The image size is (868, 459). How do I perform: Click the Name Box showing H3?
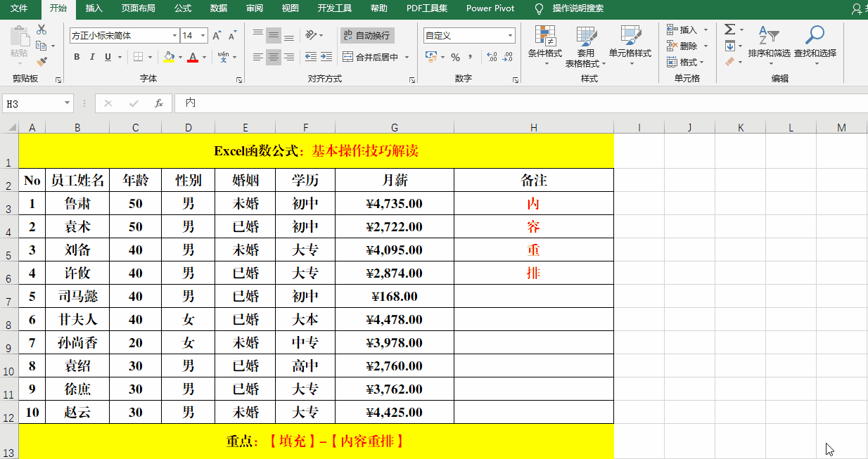click(32, 103)
